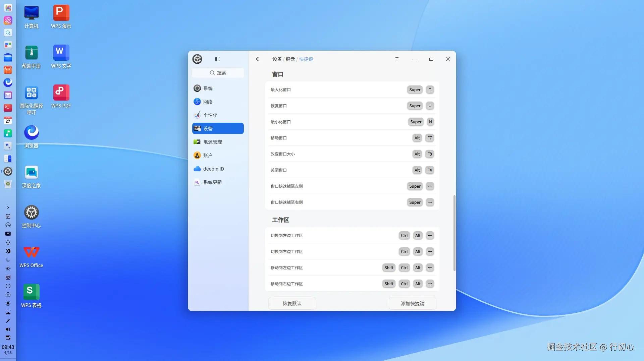Open the terminal icon in the dock

[8, 108]
